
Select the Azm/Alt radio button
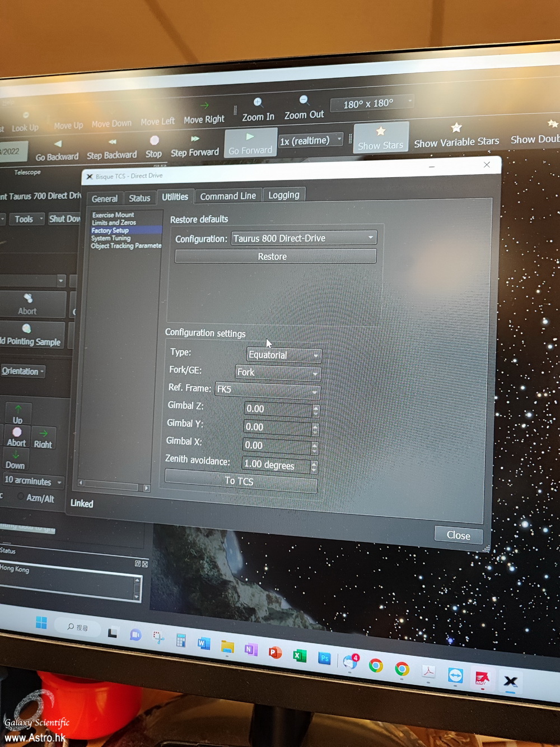pos(21,497)
